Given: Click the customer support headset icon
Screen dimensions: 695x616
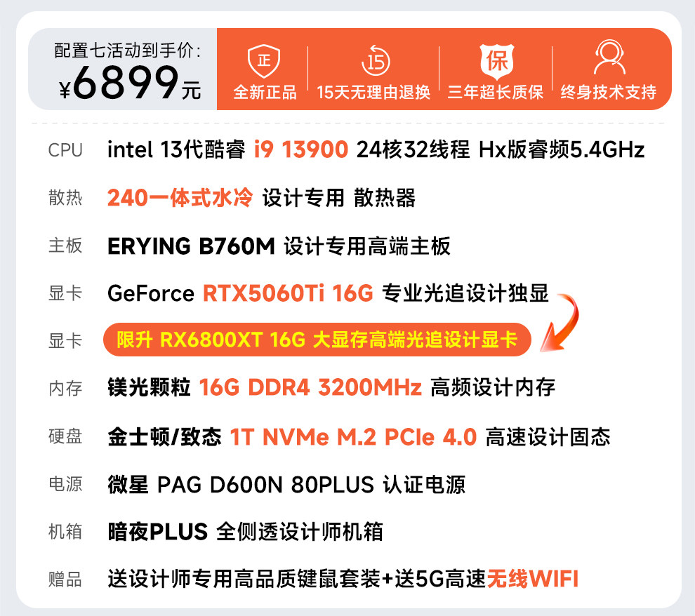Looking at the screenshot, I should point(609,57).
